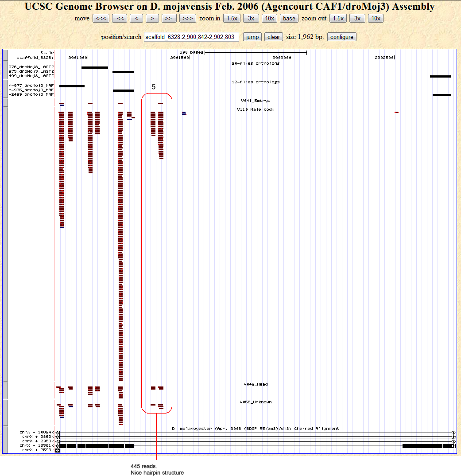Open the configure page for tracks

(x=341, y=37)
